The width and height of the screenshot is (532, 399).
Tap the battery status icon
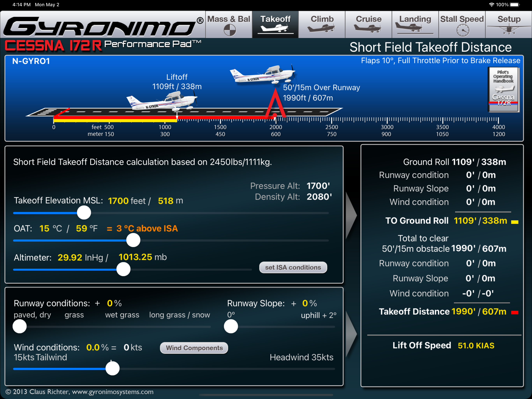(x=515, y=4)
